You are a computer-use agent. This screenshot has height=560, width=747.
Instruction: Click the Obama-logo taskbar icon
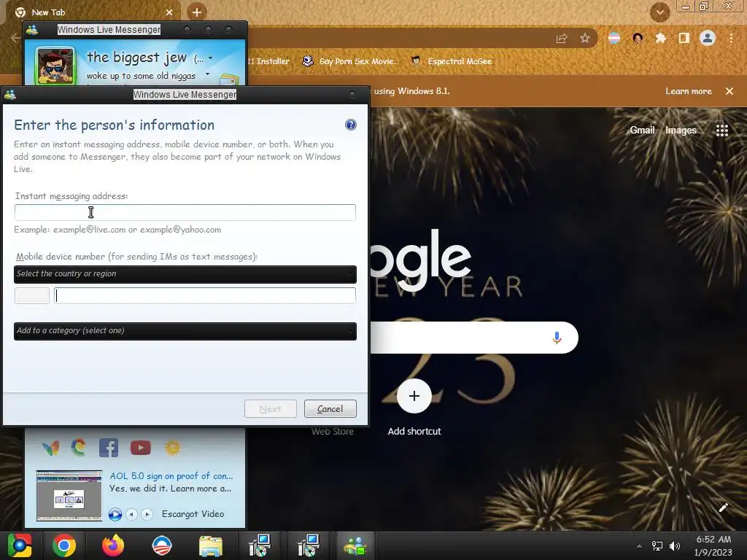[161, 545]
